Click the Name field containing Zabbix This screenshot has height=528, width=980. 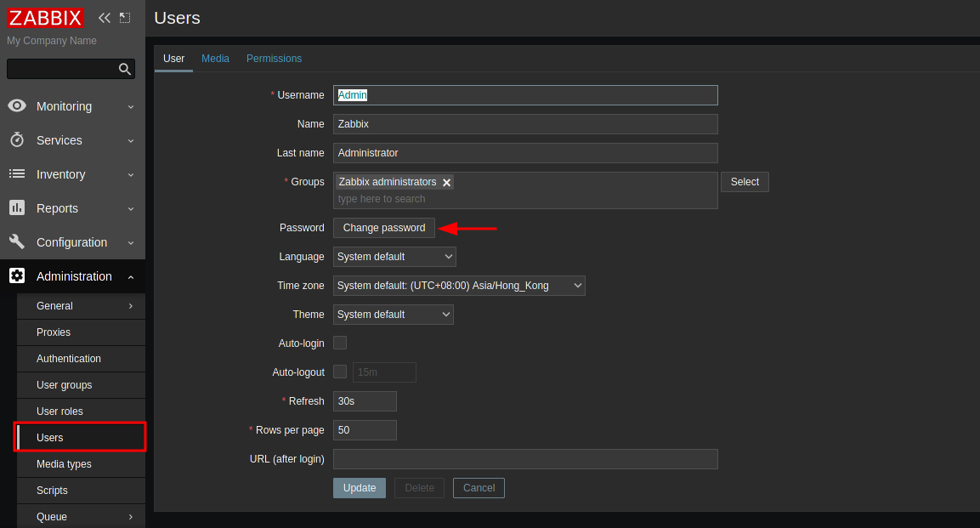tap(525, 124)
